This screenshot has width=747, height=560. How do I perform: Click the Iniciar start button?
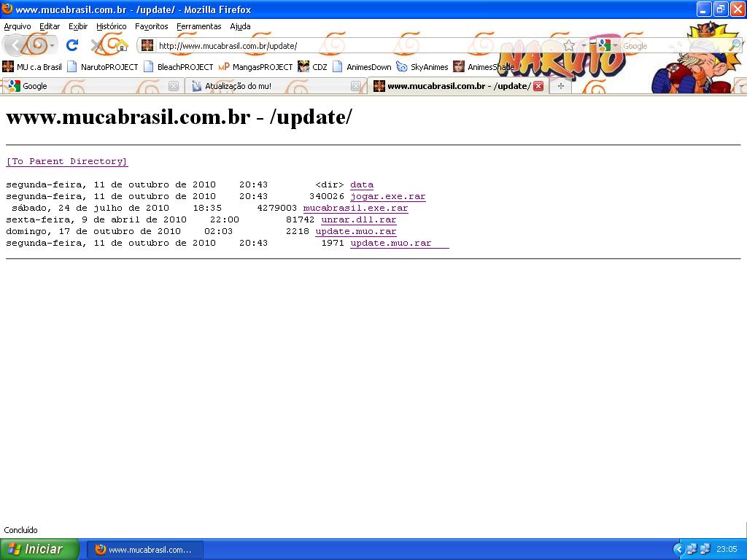(x=38, y=549)
